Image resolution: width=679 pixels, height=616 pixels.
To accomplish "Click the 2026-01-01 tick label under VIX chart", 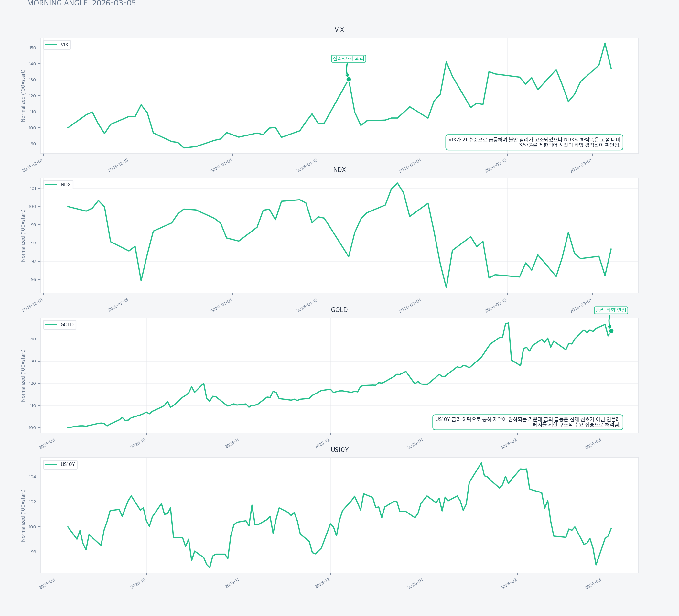I will pos(221,166).
